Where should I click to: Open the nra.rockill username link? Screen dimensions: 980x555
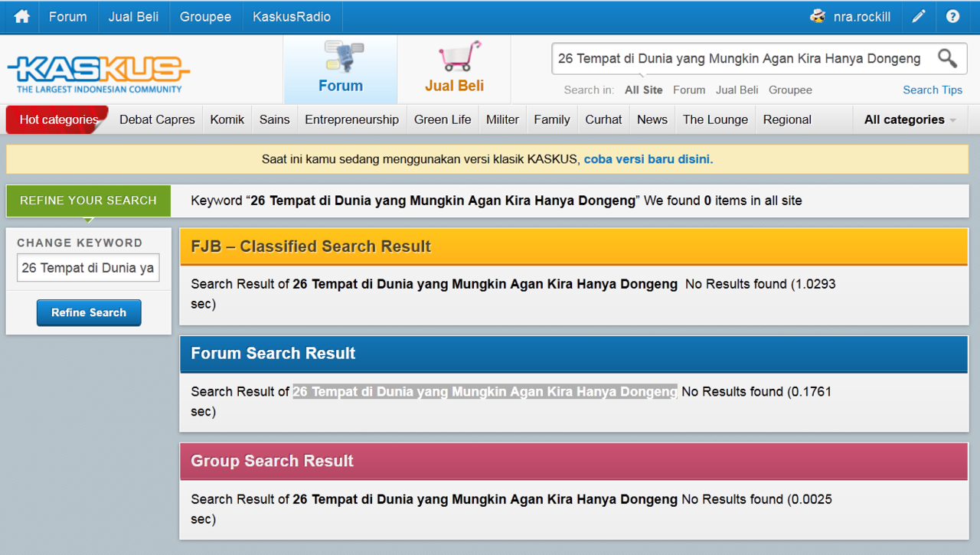pyautogui.click(x=862, y=16)
